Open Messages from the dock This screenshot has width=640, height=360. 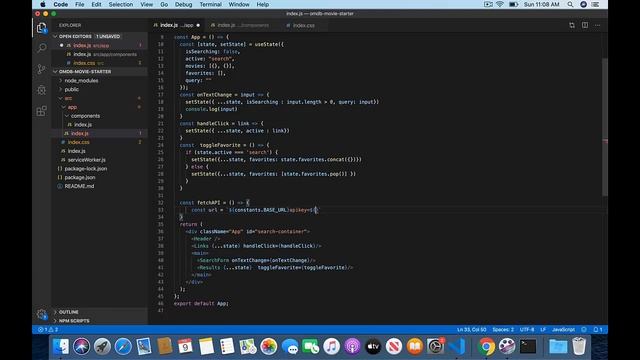tap(290, 347)
